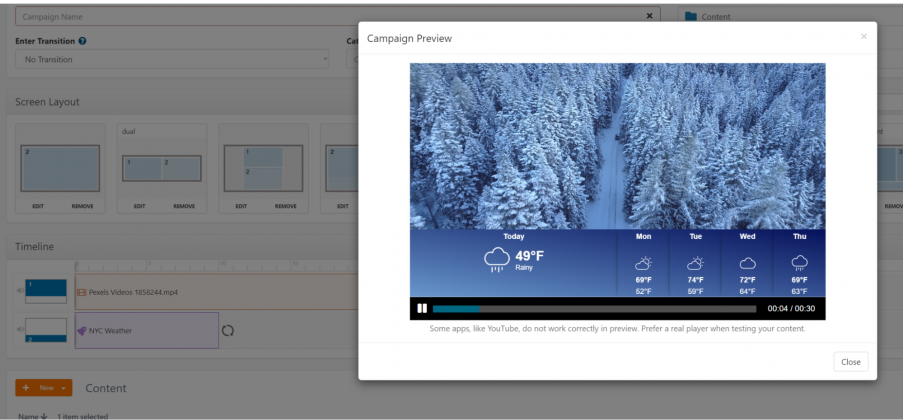Select the zone 2 timeline thumbnail

pos(46,330)
